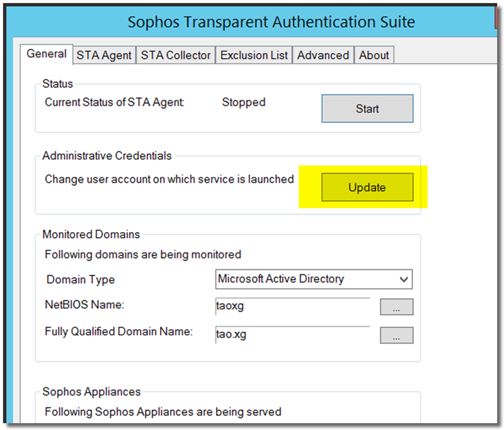Click the Fully Qualified Domain Name field
504x430 pixels.
pyautogui.click(x=292, y=335)
